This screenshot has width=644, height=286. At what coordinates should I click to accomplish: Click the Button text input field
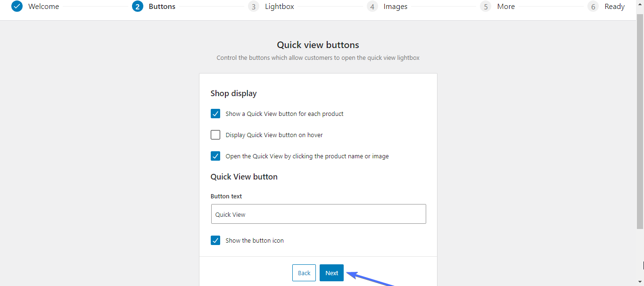(x=318, y=214)
